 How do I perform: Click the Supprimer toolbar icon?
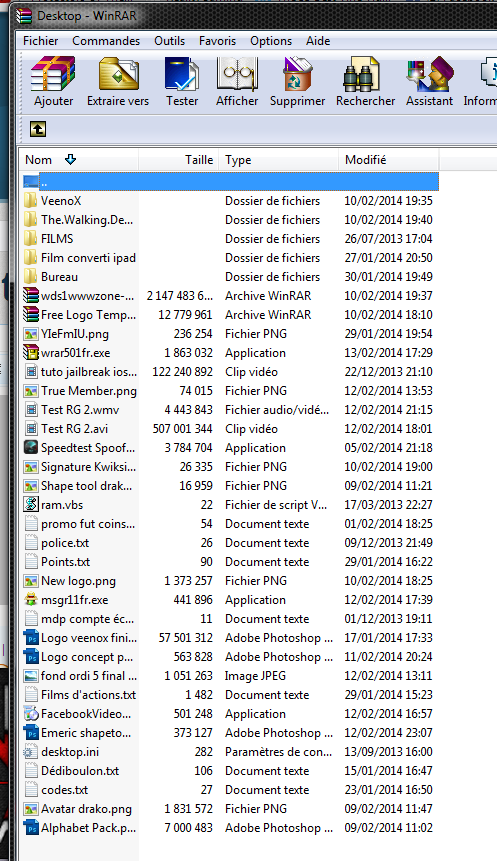click(297, 74)
